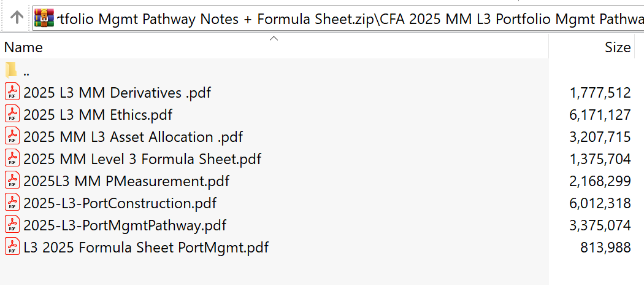Click the sort direction arrow above columns
Viewport: 644px width, 285px height.
coord(274,39)
